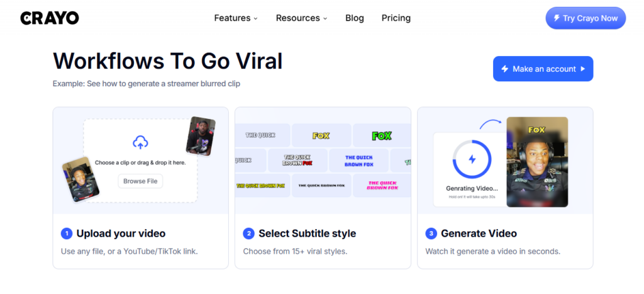The image size is (644, 294).
Task: Choose the blue THE QUICK BROWN FOX style
Action: 359,161
